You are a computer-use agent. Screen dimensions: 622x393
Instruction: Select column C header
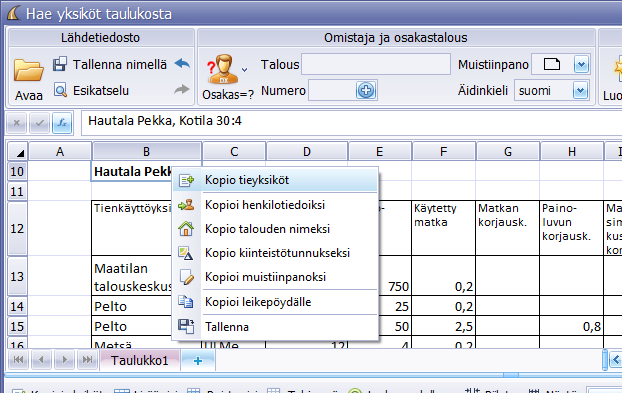click(234, 151)
